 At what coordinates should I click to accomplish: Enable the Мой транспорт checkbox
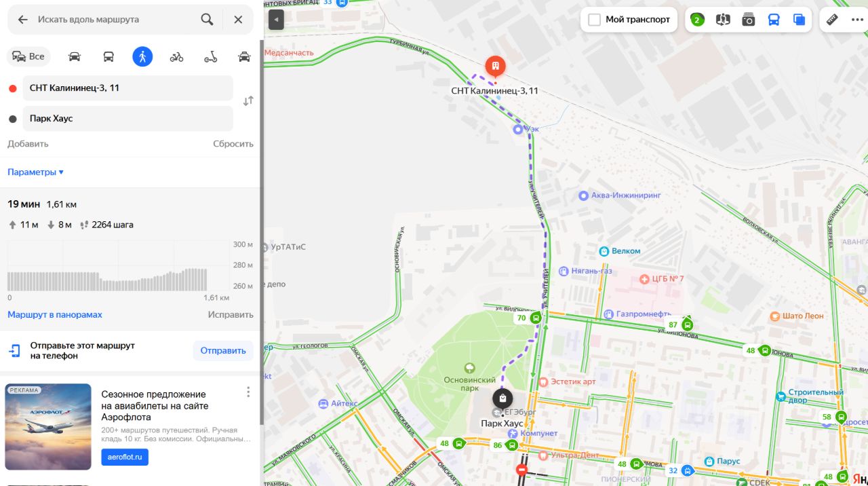[x=594, y=20]
